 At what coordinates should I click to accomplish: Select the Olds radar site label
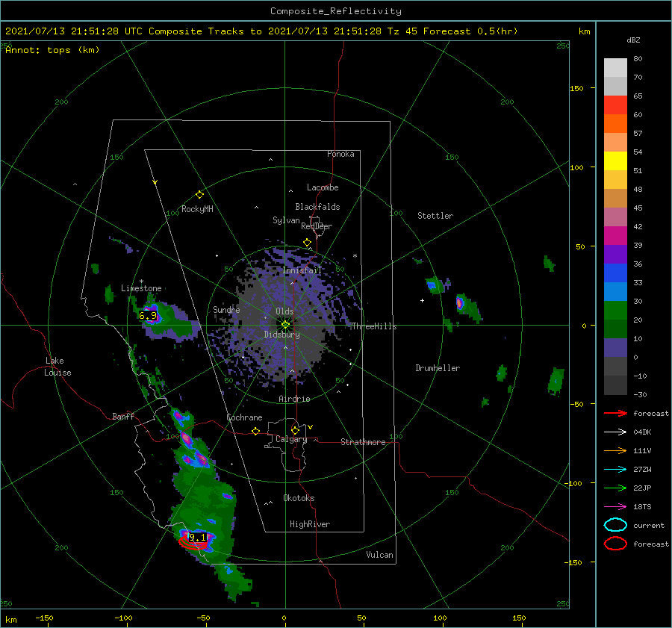click(x=284, y=311)
